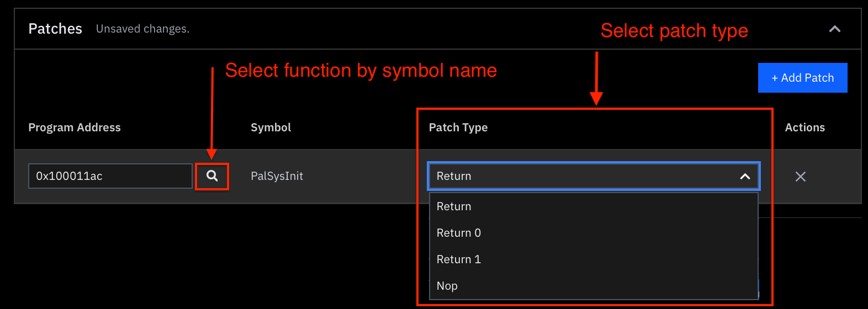Click the symbol search magnifier icon
The height and width of the screenshot is (309, 868).
click(x=212, y=176)
